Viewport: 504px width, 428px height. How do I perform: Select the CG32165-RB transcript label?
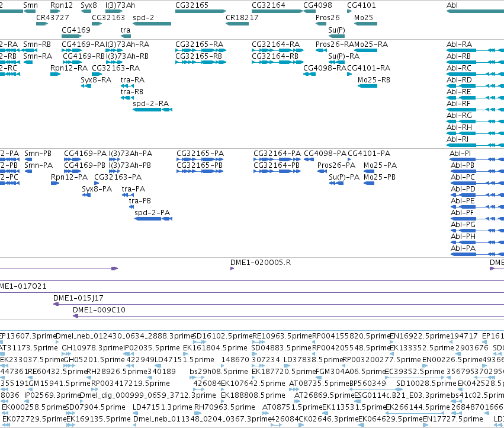coord(199,56)
